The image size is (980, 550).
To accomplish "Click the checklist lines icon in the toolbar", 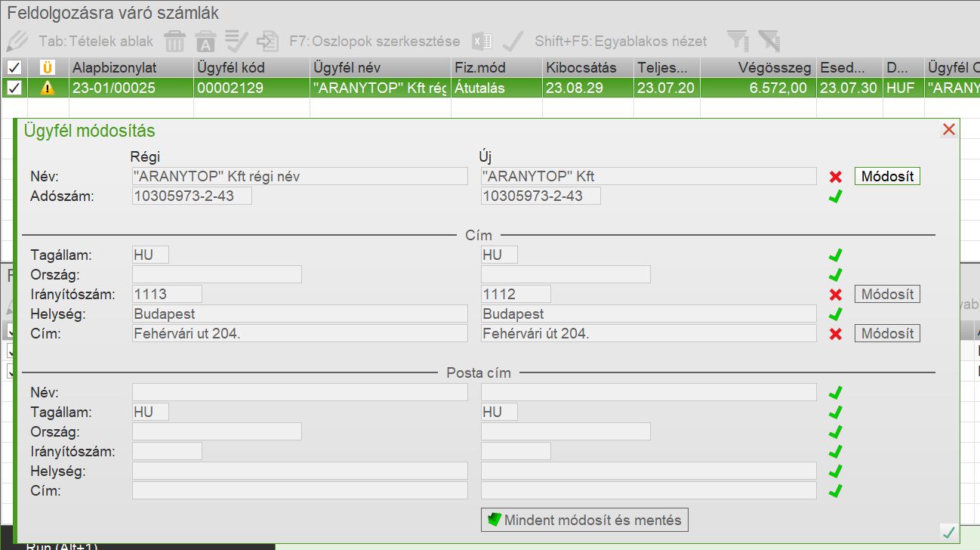I will (x=237, y=40).
